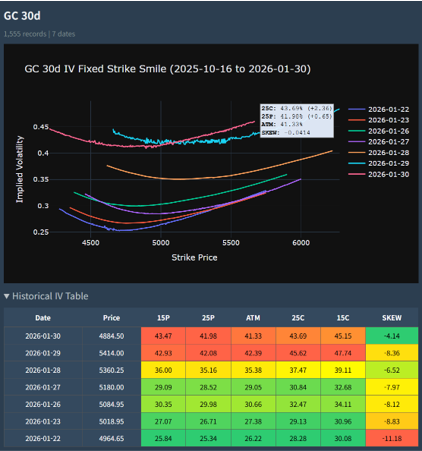This screenshot has height=451, width=422.
Task: Click the SKEW cell -8.83
Action: tap(392, 421)
